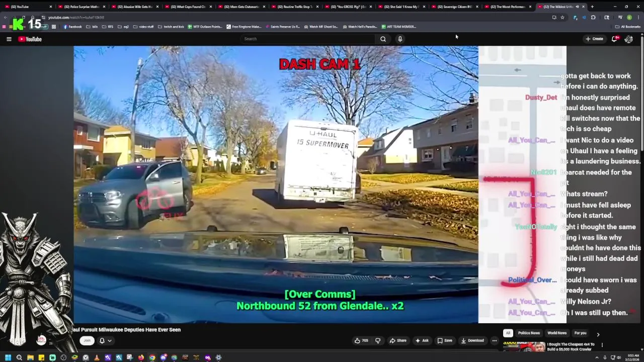
Task: Click the magnifier search button
Action: (x=383, y=39)
